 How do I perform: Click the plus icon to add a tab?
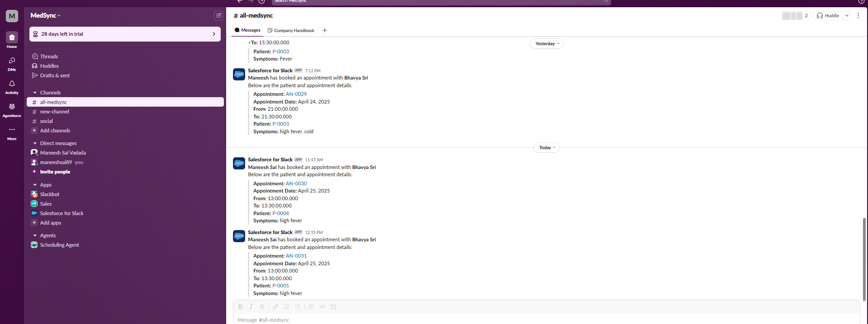[325, 30]
